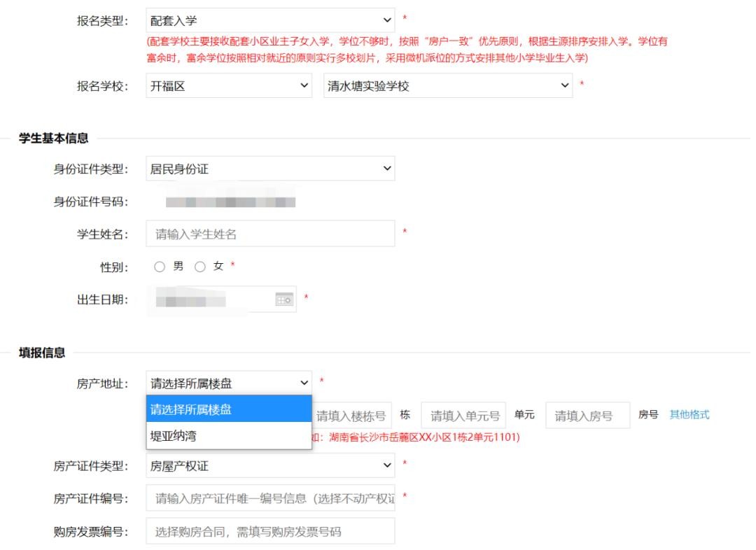Click the 其他格式 link

coord(689,415)
